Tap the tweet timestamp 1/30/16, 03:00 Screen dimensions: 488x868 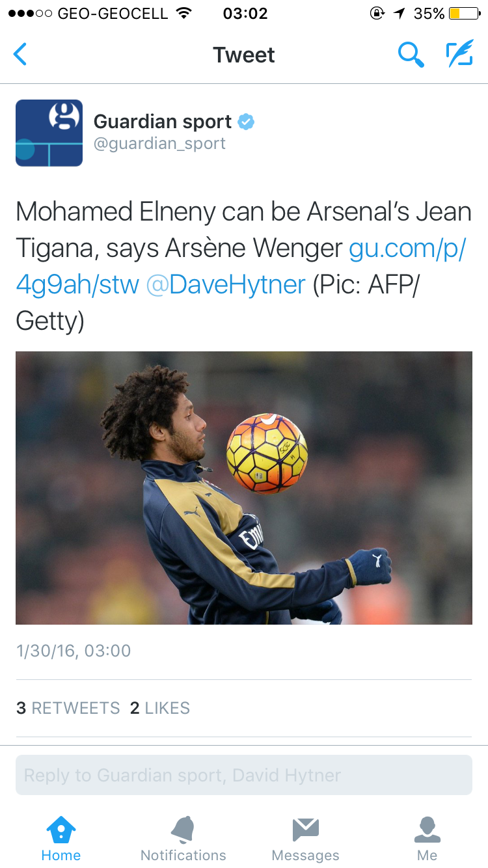(74, 651)
